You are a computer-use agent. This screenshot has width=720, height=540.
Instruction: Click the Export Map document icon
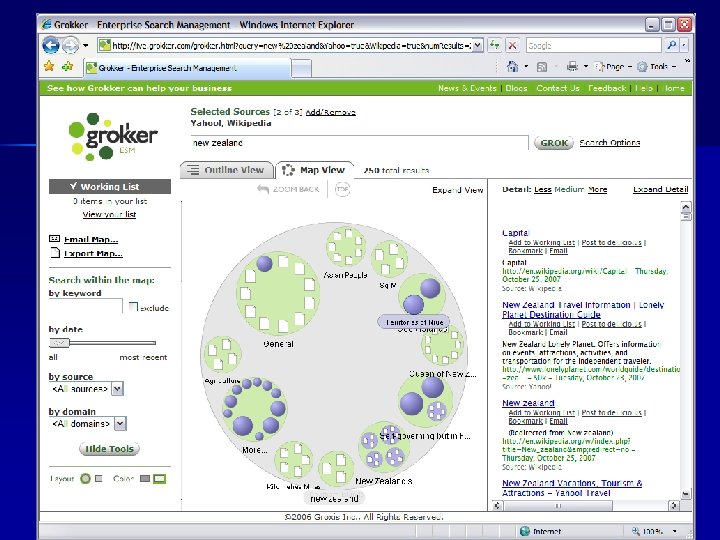click(x=55, y=253)
